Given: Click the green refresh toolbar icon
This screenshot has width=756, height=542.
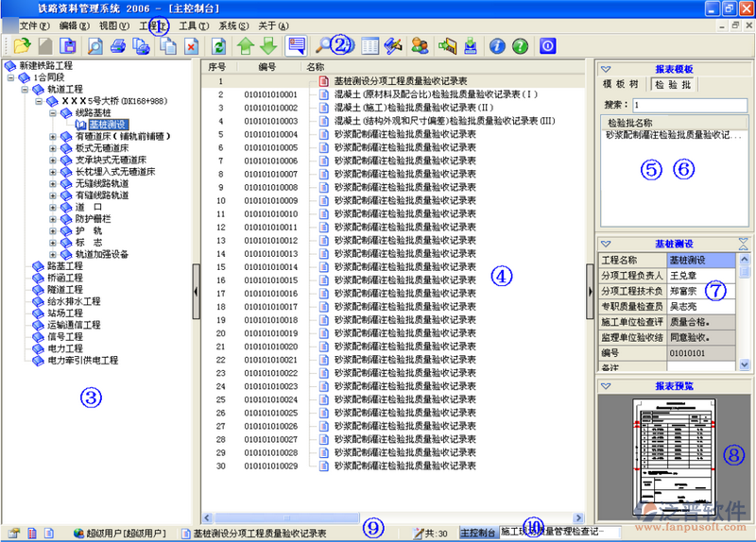Looking at the screenshot, I should pos(219,45).
